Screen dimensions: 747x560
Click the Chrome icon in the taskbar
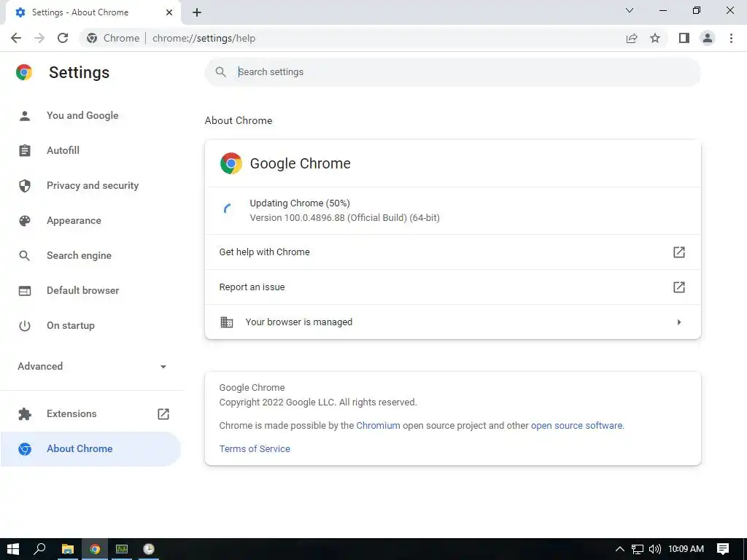(x=95, y=549)
